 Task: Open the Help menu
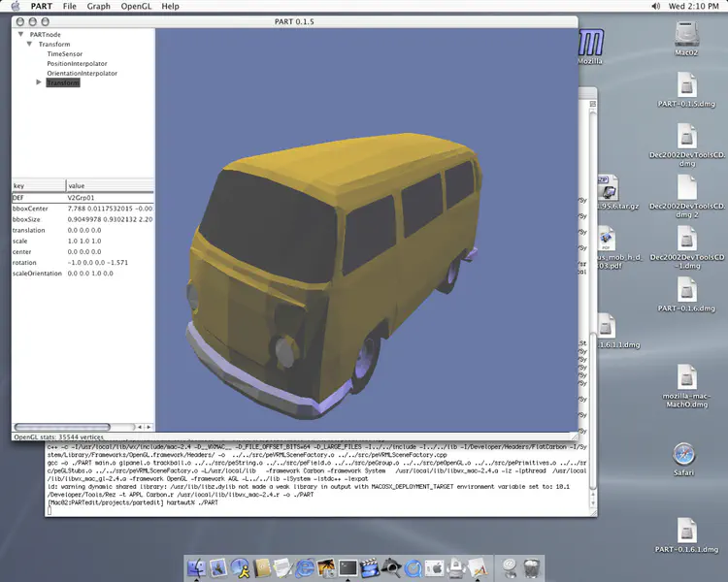[x=171, y=6]
